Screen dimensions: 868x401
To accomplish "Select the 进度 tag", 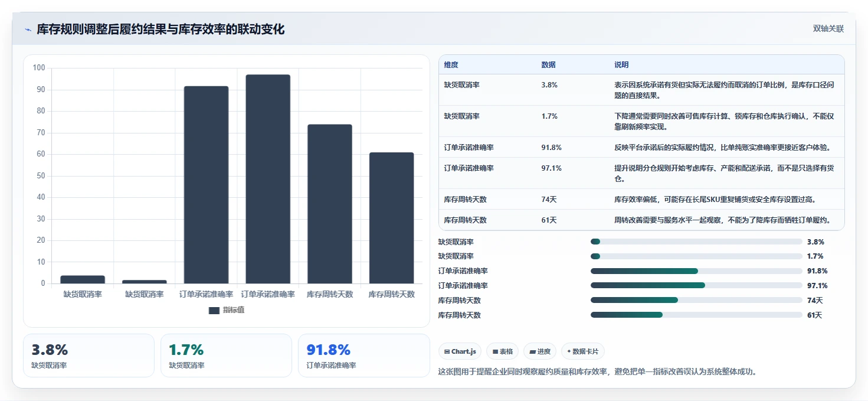I will coord(540,351).
